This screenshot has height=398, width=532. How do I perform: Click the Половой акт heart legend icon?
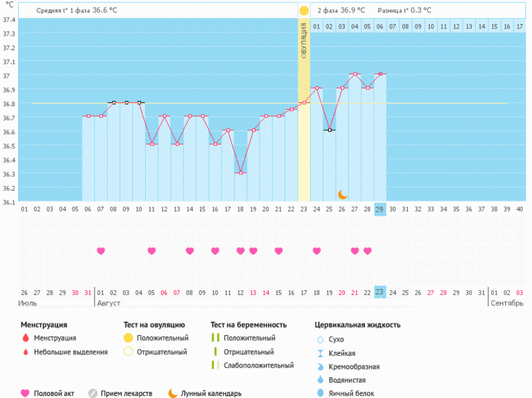coord(26,393)
